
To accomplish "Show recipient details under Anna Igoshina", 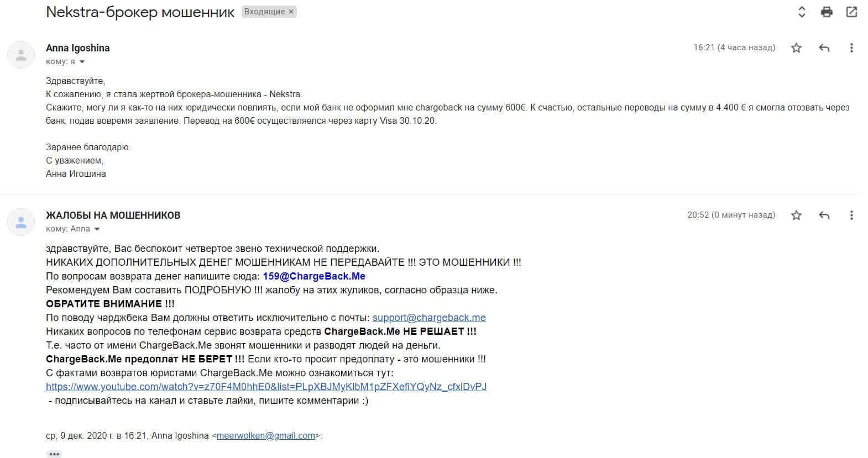I will tap(82, 62).
